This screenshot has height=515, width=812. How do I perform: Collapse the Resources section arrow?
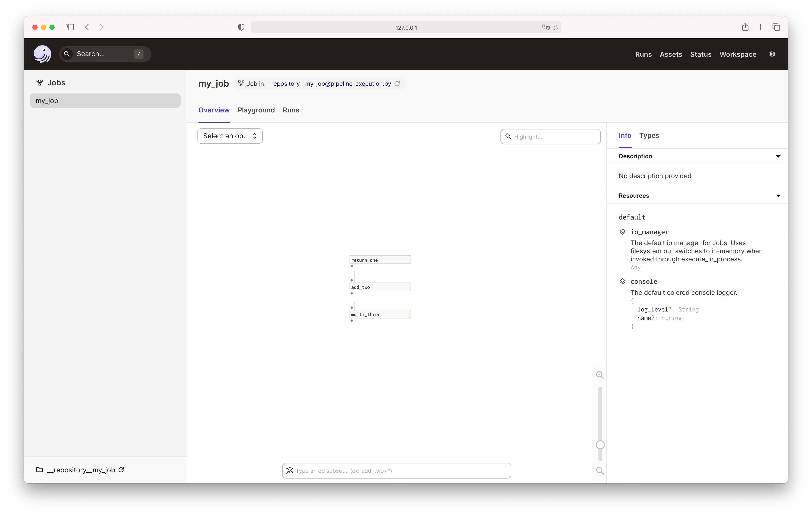(778, 196)
